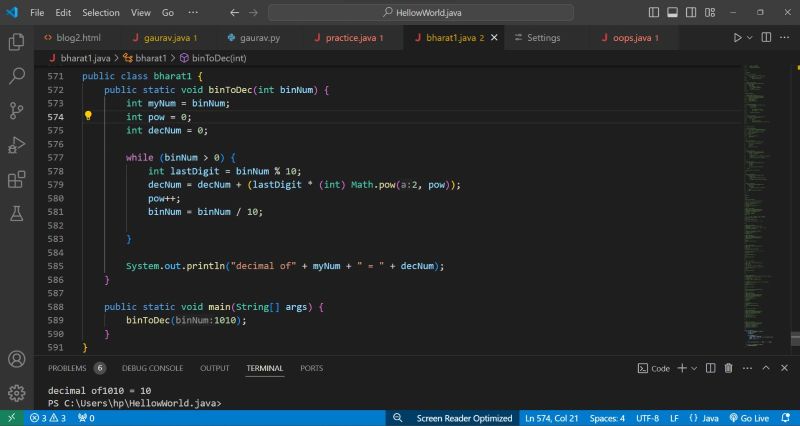Viewport: 800px width, 426px height.
Task: Open the Output panel tab
Action: click(x=214, y=368)
